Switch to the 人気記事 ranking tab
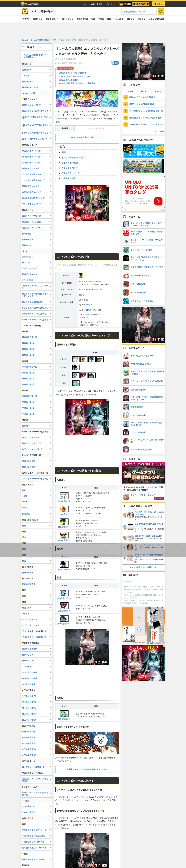Image resolution: width=186 pixels, height=868 pixels. pos(129,91)
